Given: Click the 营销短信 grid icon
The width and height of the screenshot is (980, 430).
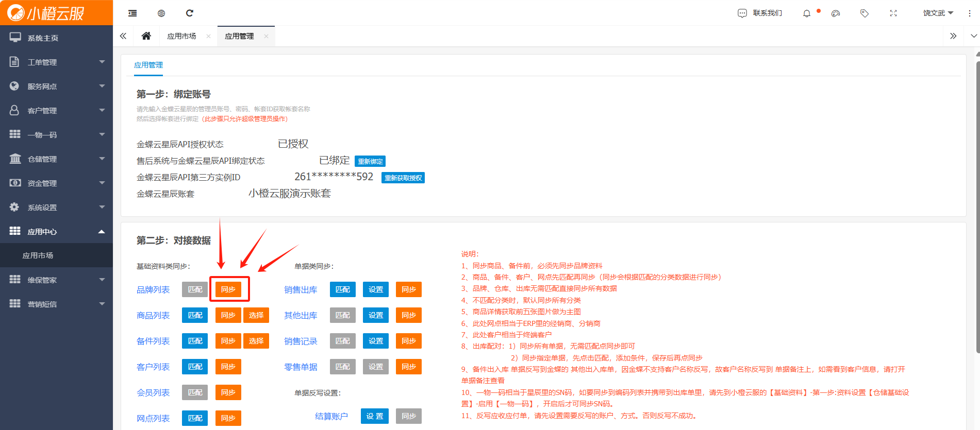Looking at the screenshot, I should (15, 303).
